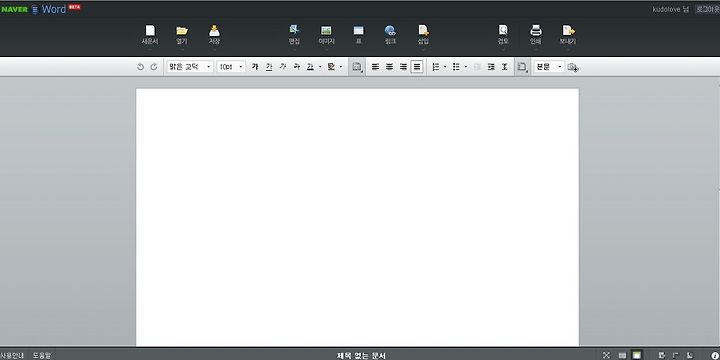This screenshot has height=360, width=720.
Task: Align paragraph text to the right
Action: (x=403, y=67)
